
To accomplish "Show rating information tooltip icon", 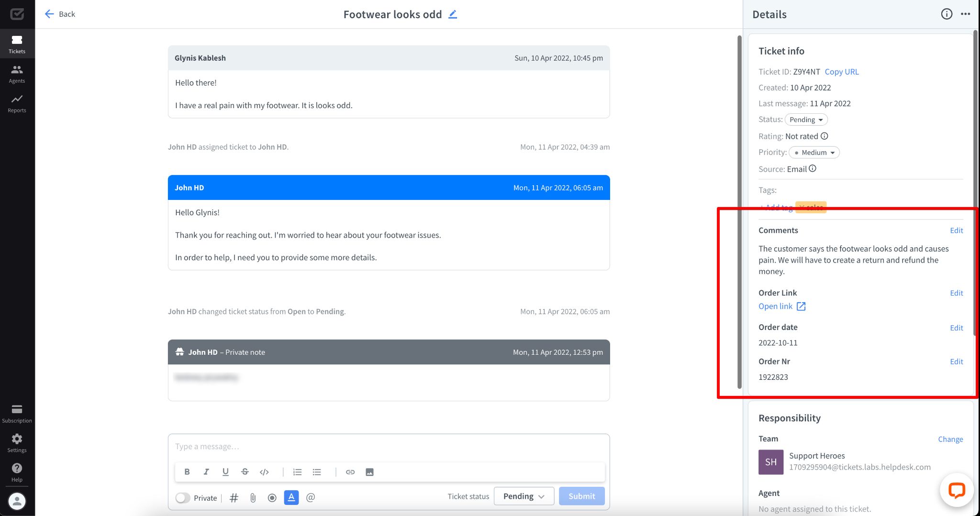I will (824, 136).
